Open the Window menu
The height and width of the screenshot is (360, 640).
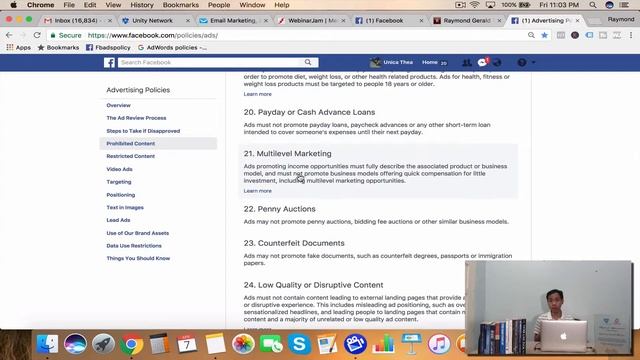252,5
